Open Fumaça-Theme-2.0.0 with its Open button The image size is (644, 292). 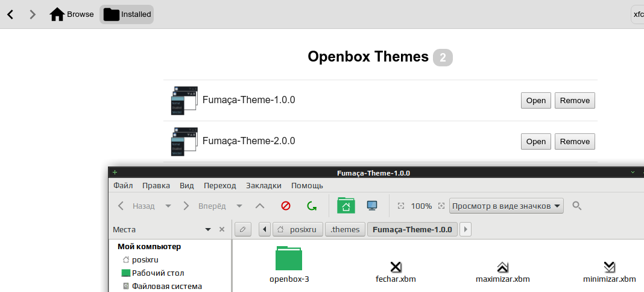[536, 141]
